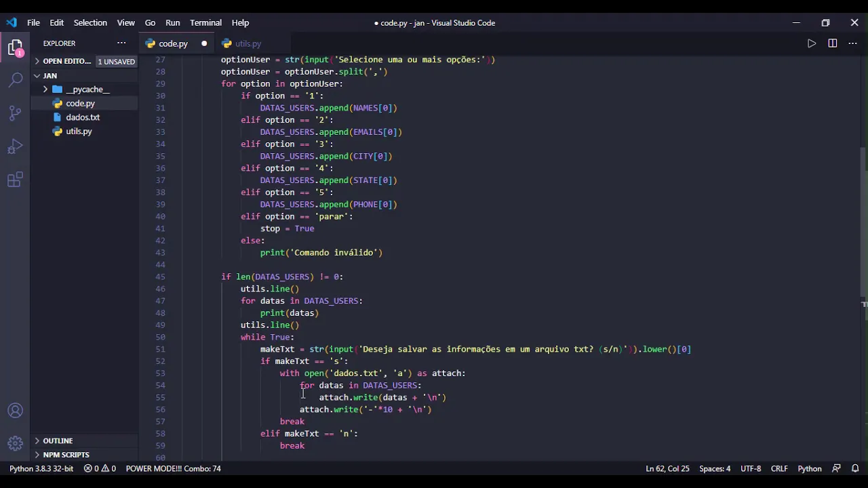
Task: Open Explorer views and more actions ellipsis
Action: 121,43
